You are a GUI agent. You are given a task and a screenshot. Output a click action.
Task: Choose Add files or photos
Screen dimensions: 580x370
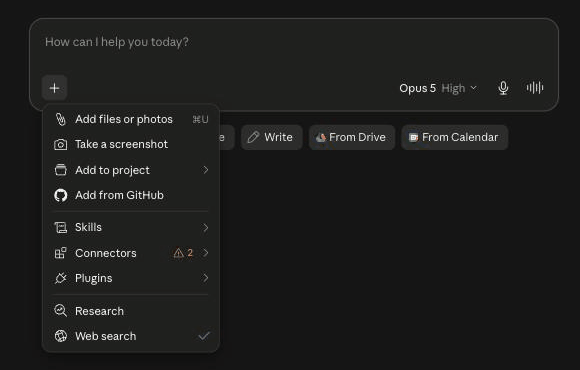pos(131,119)
